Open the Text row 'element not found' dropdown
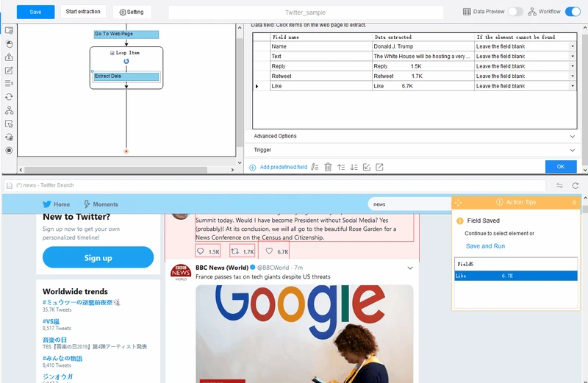Image resolution: width=588 pixels, height=383 pixels. pyautogui.click(x=573, y=57)
